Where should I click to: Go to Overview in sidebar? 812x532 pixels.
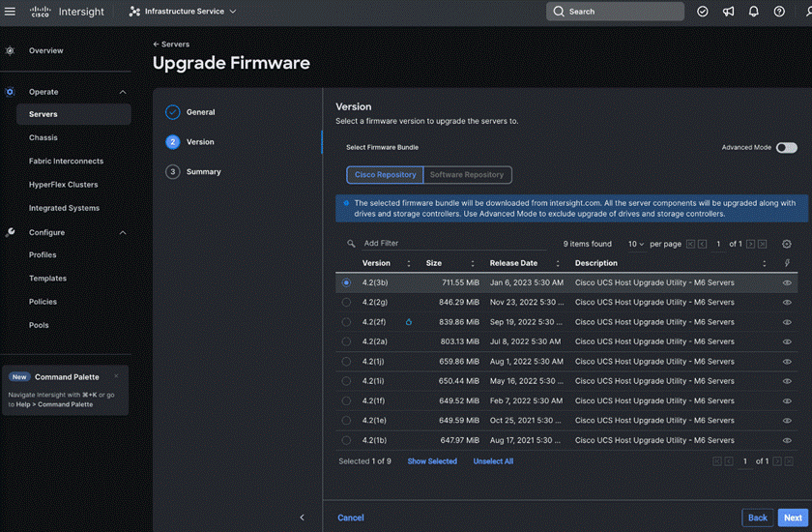(x=46, y=50)
